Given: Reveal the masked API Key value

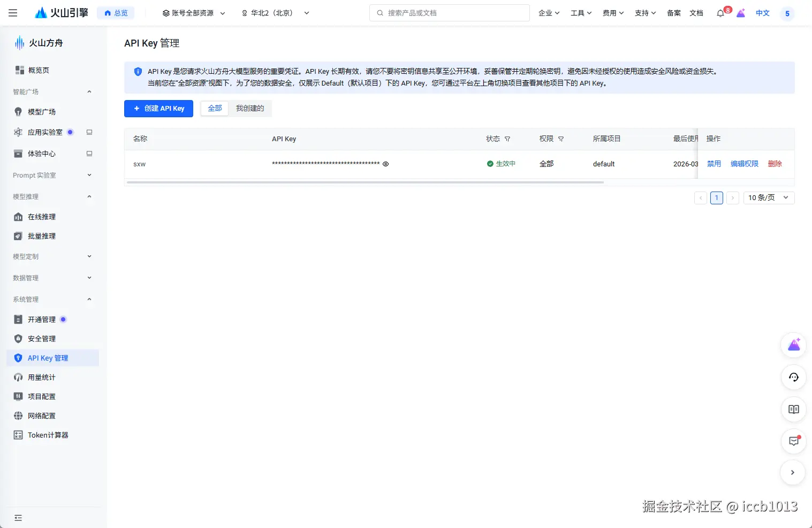Looking at the screenshot, I should coord(385,164).
